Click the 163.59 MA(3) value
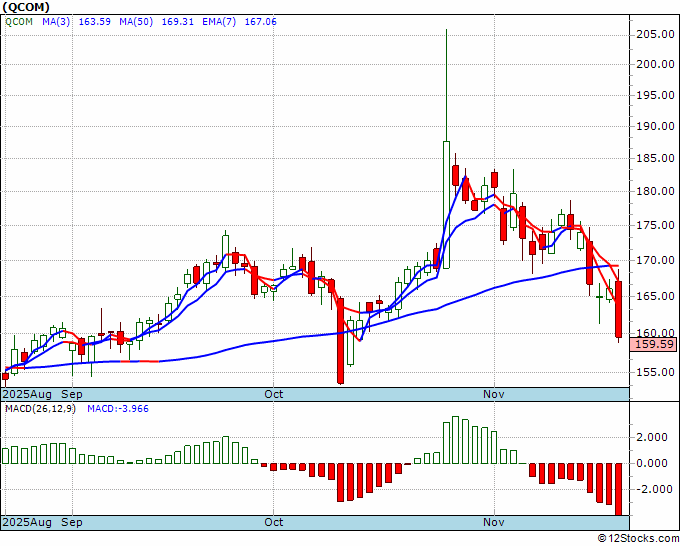Viewport: 680px width, 546px height. pyautogui.click(x=95, y=21)
